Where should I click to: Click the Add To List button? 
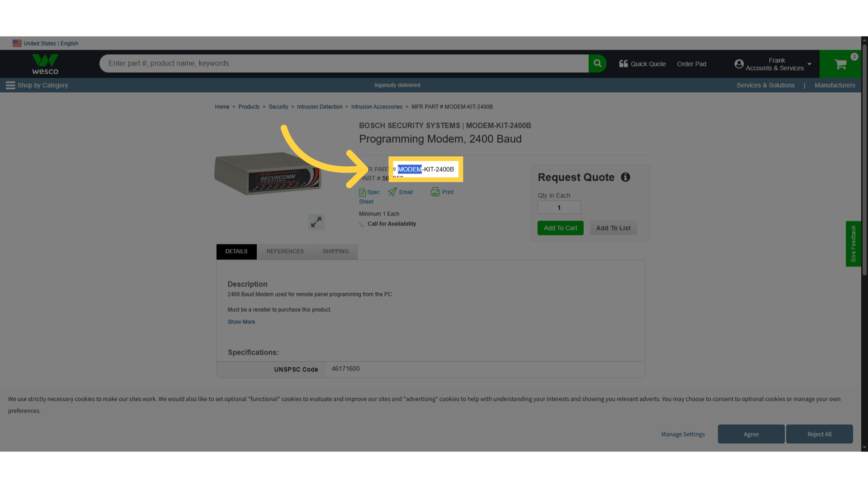click(x=613, y=228)
